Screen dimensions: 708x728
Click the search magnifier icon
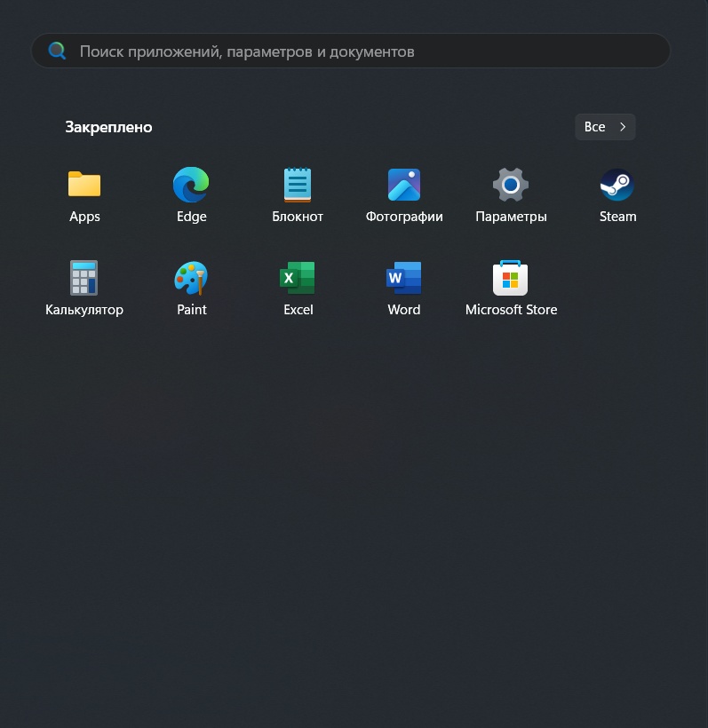[57, 51]
